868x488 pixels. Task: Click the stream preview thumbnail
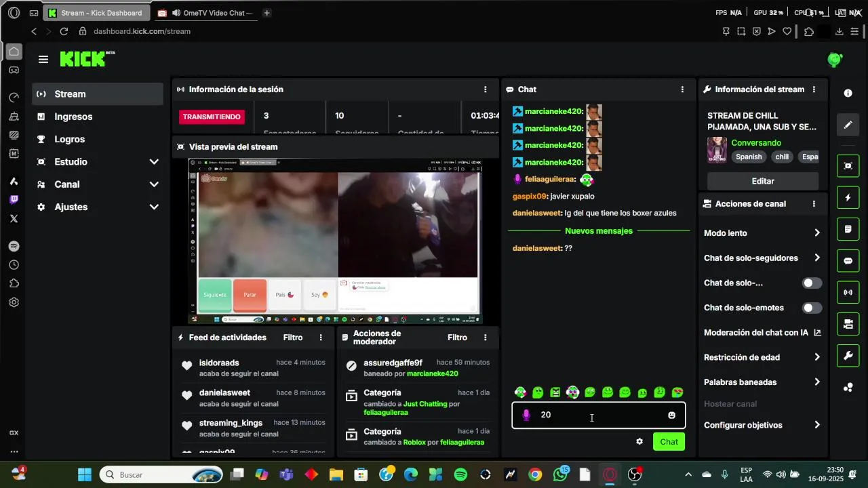(335, 241)
